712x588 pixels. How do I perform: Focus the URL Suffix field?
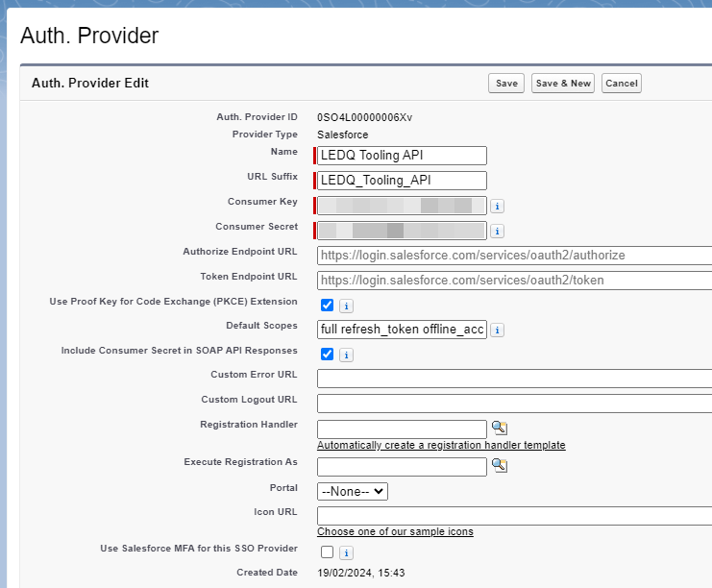[x=402, y=181]
